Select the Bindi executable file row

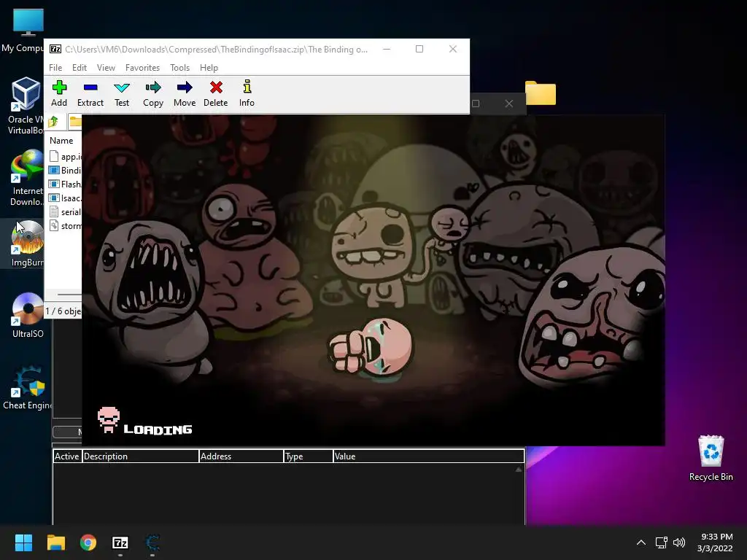(x=65, y=170)
